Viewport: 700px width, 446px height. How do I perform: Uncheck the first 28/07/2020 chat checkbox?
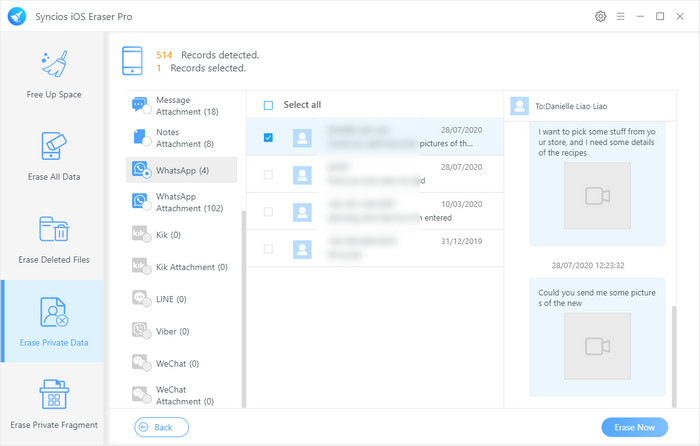pos(268,138)
